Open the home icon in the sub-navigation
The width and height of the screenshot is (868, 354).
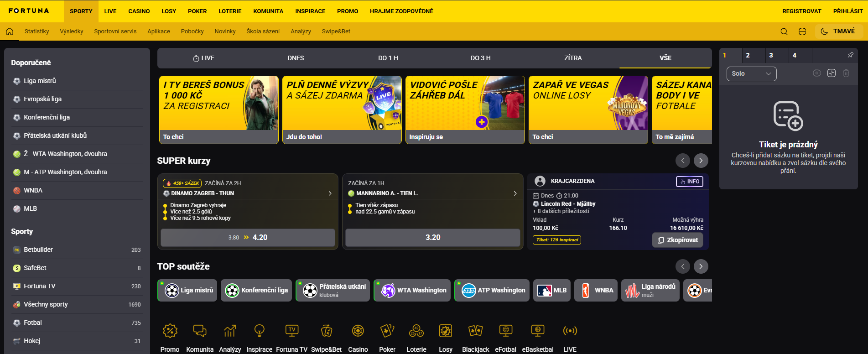coord(10,31)
